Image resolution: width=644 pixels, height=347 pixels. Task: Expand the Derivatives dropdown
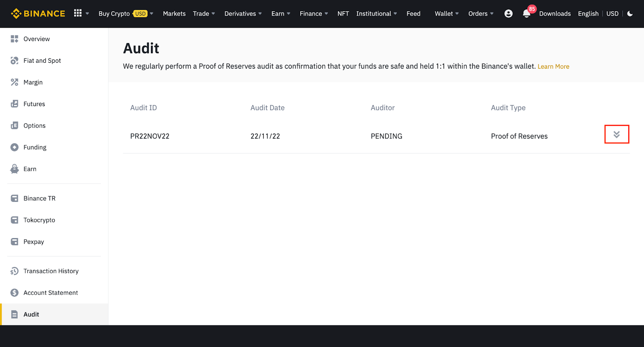coord(243,14)
